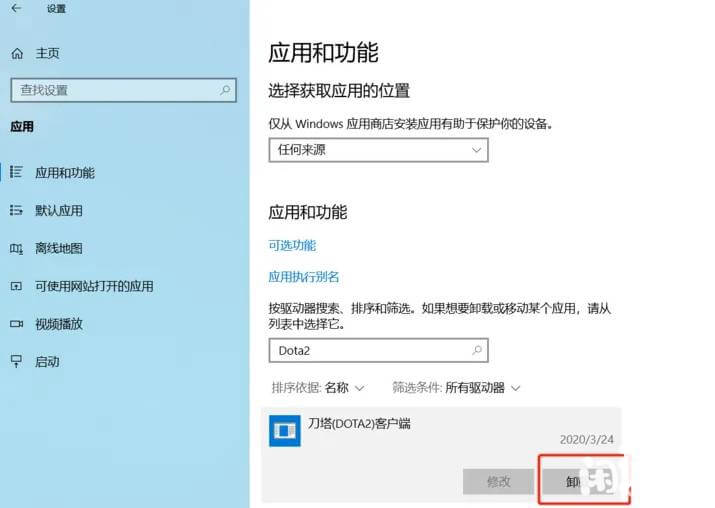Open the 主页 home icon
The height and width of the screenshot is (508, 715).
[x=17, y=53]
